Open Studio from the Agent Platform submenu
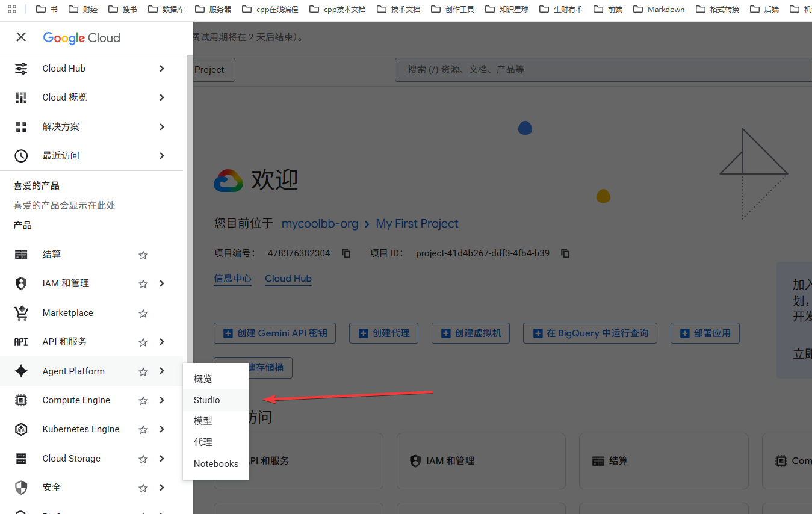812x514 pixels. [x=216, y=400]
